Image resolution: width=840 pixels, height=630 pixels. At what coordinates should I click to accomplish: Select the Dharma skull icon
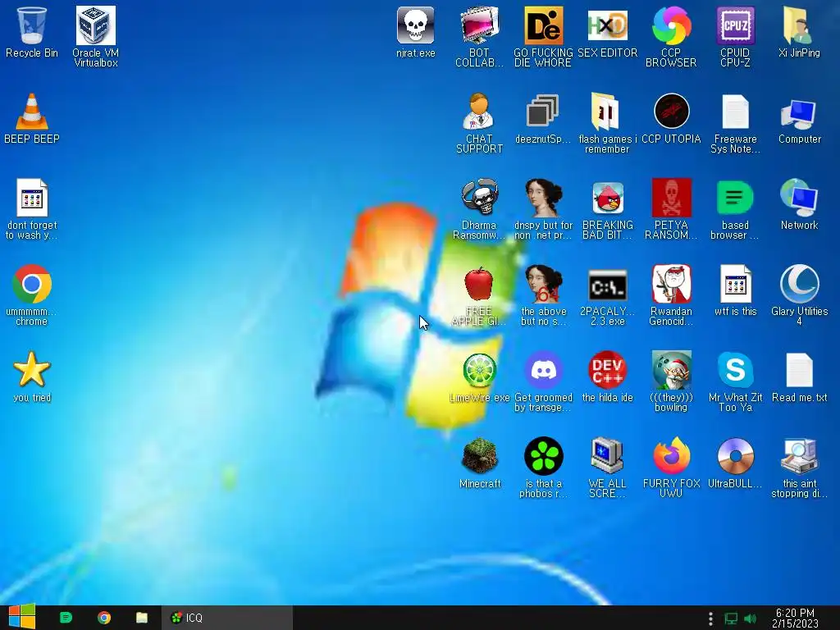tap(479, 198)
